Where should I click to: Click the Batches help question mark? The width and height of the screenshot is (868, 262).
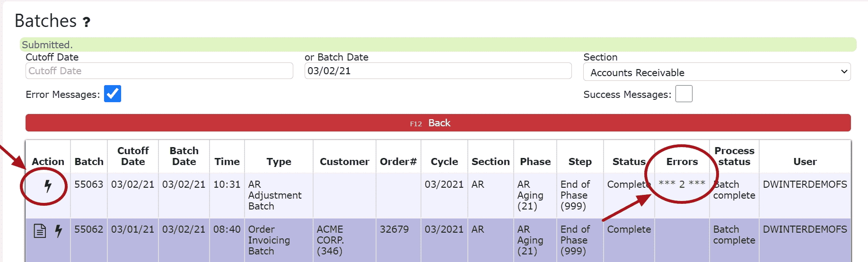coord(86,22)
